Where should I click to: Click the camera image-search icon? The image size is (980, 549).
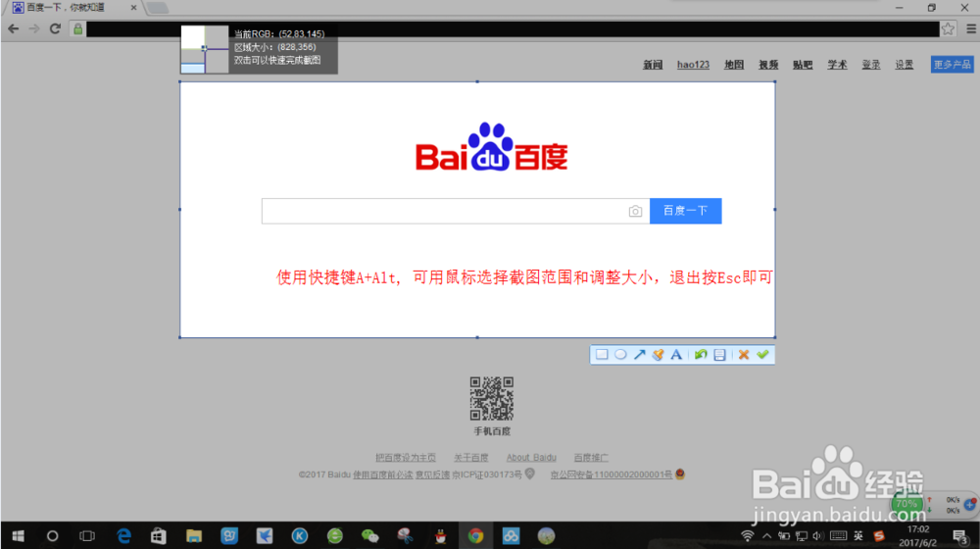[x=635, y=212]
